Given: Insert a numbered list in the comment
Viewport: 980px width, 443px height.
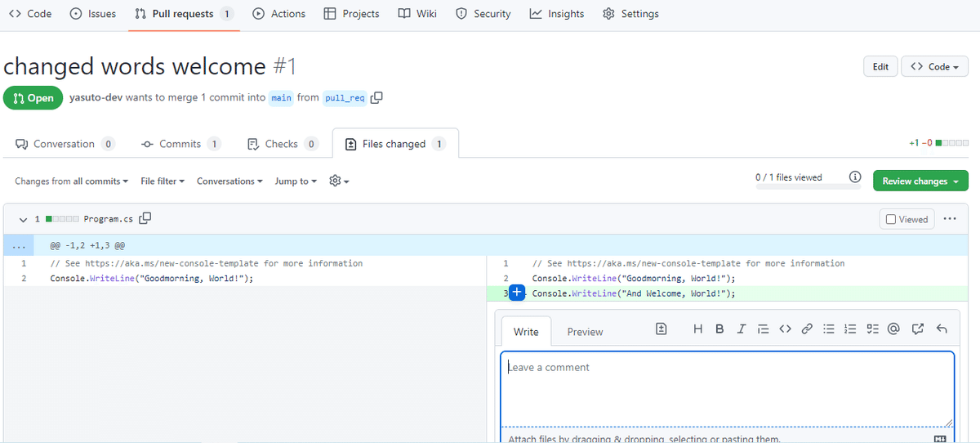Looking at the screenshot, I should 850,329.
